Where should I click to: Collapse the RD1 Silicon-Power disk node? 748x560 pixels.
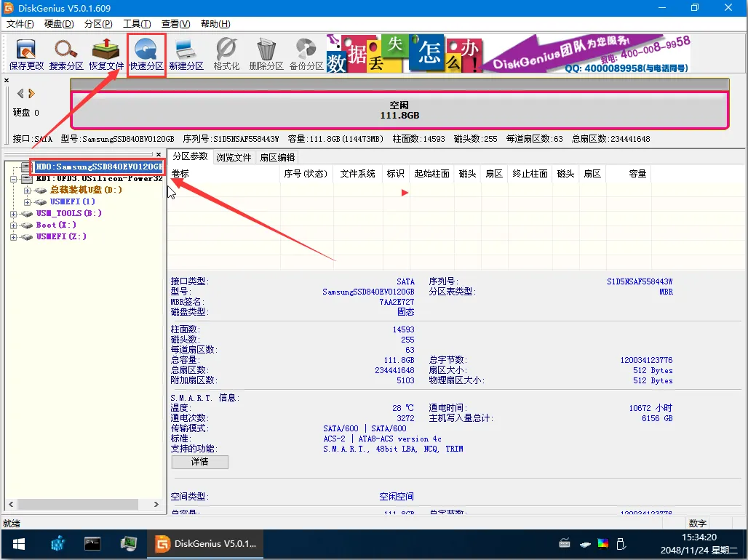(x=14, y=179)
